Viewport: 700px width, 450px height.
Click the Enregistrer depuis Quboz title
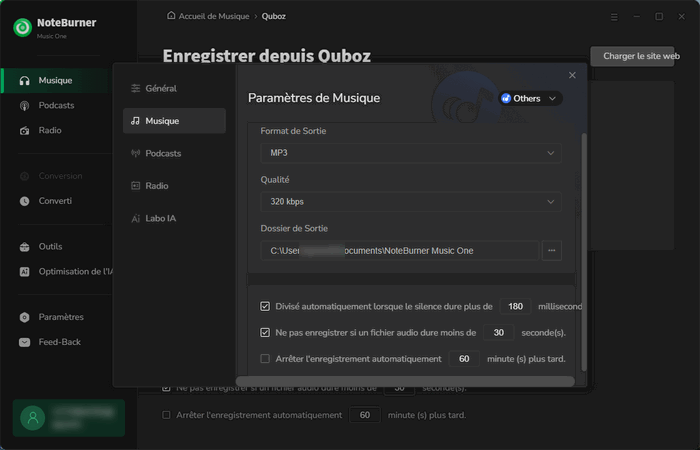point(267,55)
